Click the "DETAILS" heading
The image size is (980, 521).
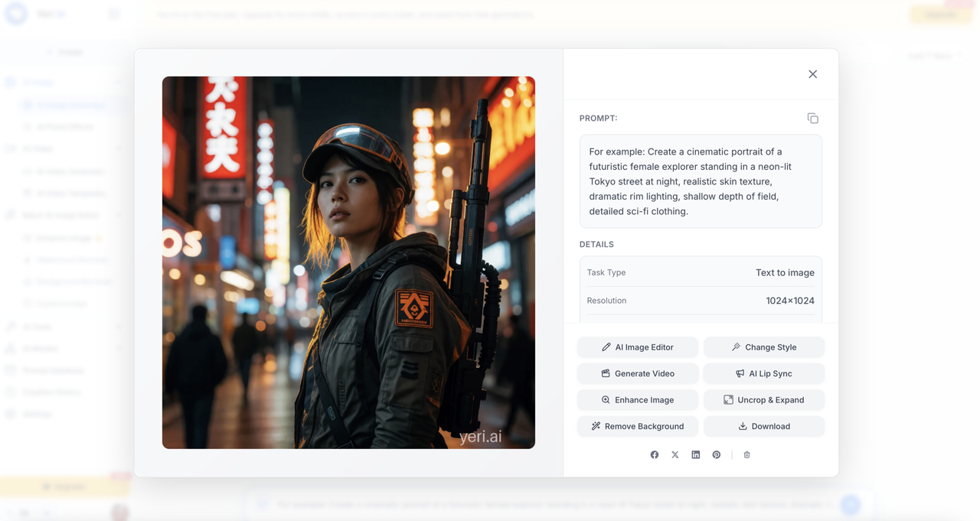tap(596, 245)
